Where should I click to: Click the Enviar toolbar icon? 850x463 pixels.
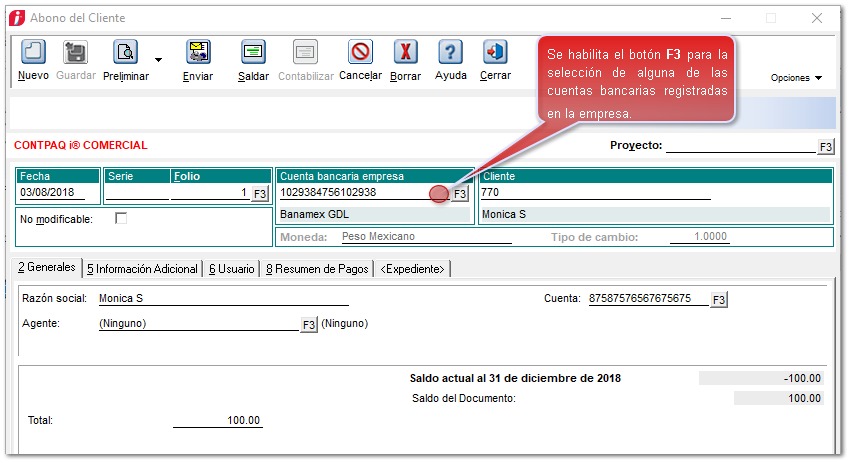tap(198, 53)
